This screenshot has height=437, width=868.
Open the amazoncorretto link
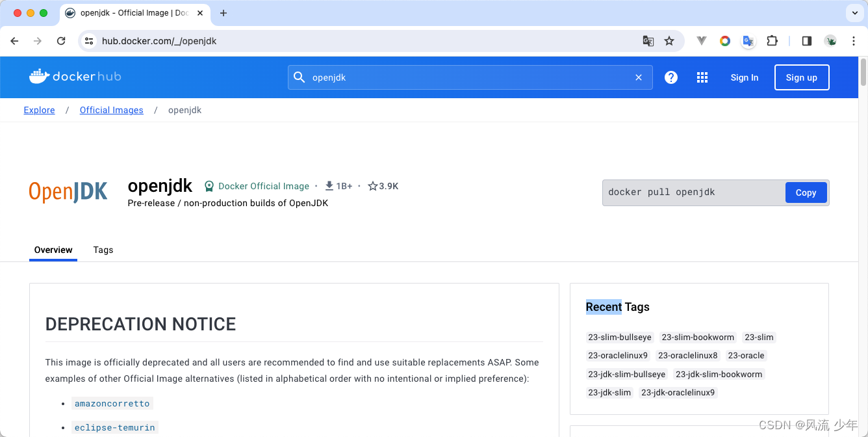coord(112,403)
